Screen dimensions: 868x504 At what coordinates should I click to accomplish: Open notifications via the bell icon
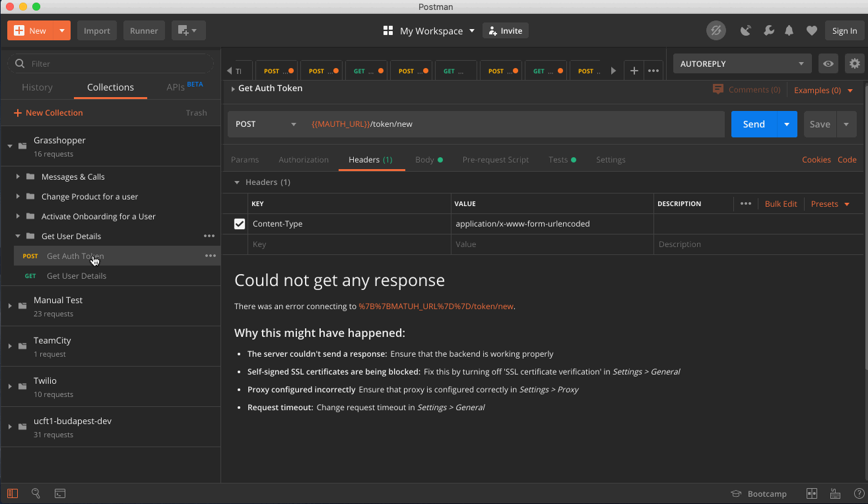[789, 30]
